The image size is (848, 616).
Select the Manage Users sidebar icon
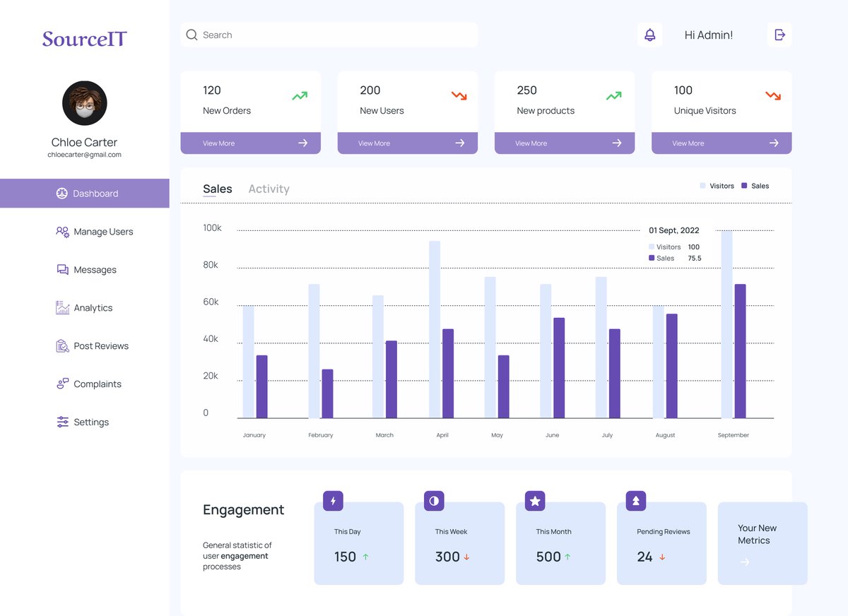(x=62, y=231)
